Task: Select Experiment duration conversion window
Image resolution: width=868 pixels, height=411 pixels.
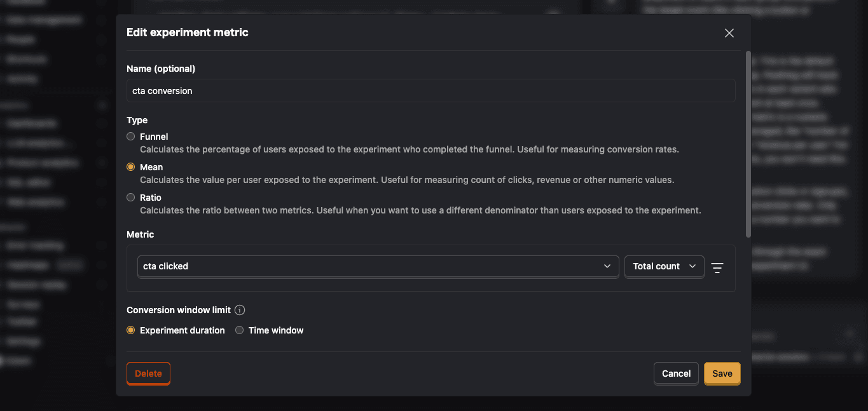Action: click(x=131, y=330)
